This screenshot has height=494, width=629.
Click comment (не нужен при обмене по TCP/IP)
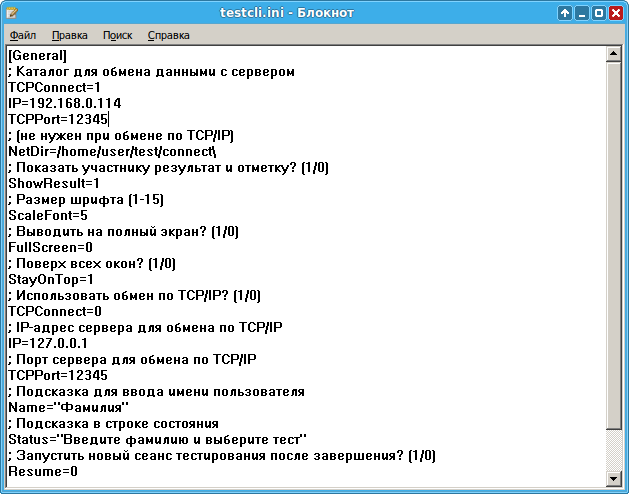click(121, 136)
